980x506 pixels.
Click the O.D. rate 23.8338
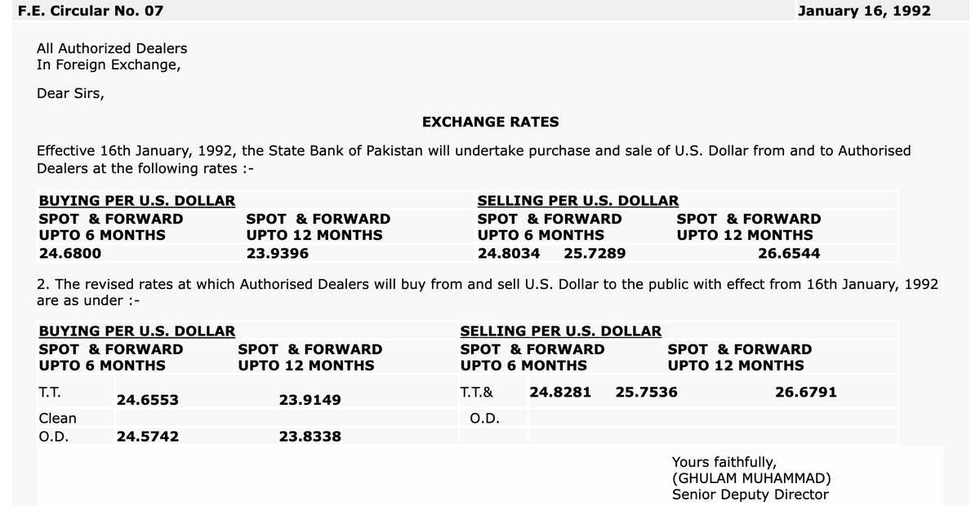tap(310, 437)
